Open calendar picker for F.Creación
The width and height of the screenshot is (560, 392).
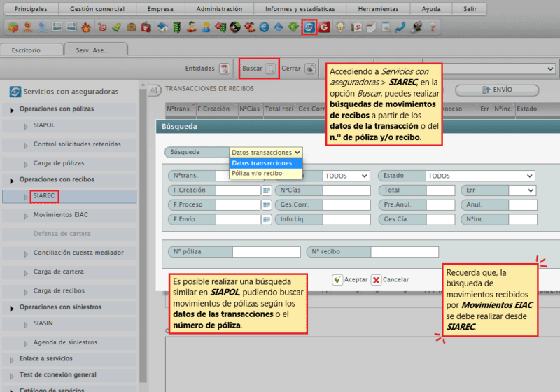click(x=267, y=190)
